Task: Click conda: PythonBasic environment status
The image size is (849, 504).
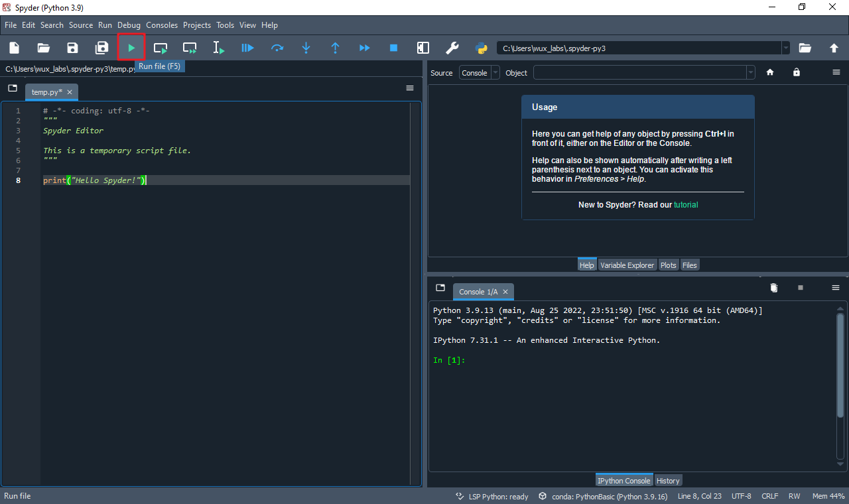Action: (x=603, y=496)
